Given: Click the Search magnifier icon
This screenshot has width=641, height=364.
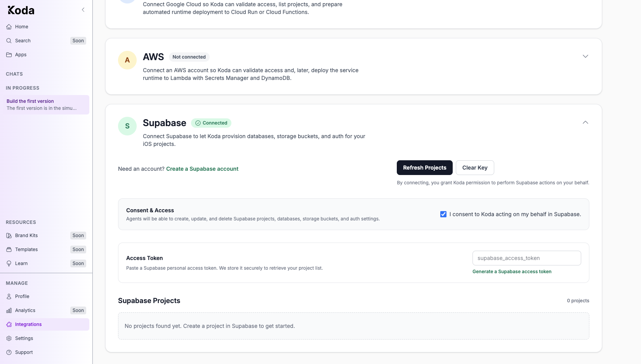Looking at the screenshot, I should pos(9,41).
